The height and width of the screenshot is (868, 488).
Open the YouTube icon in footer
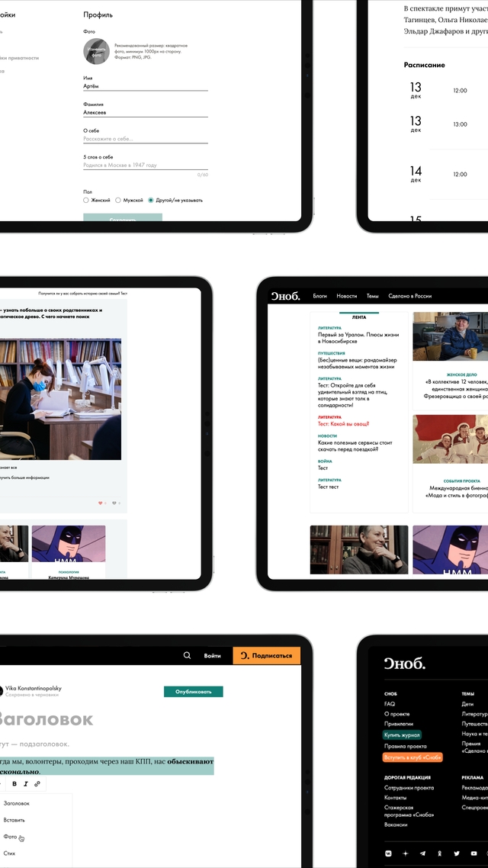tap(474, 854)
